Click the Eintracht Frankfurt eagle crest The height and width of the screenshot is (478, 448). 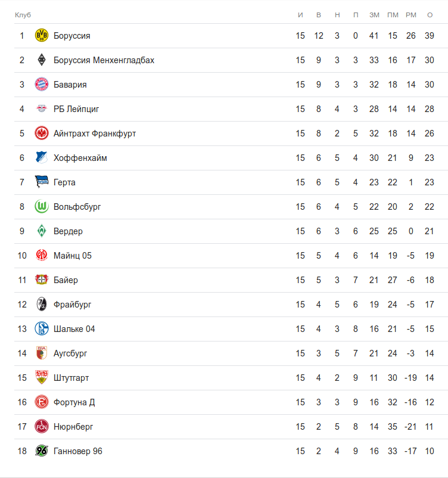point(41,134)
